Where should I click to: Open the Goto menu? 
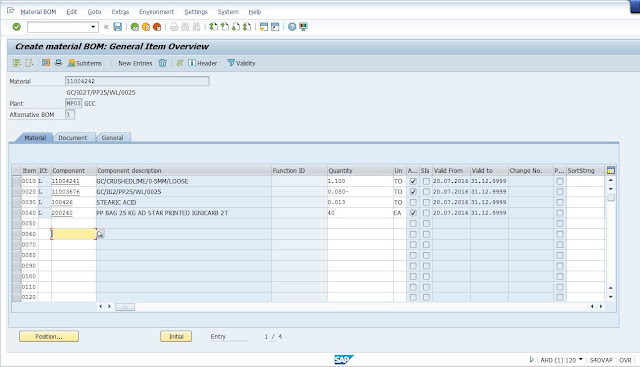click(x=94, y=12)
